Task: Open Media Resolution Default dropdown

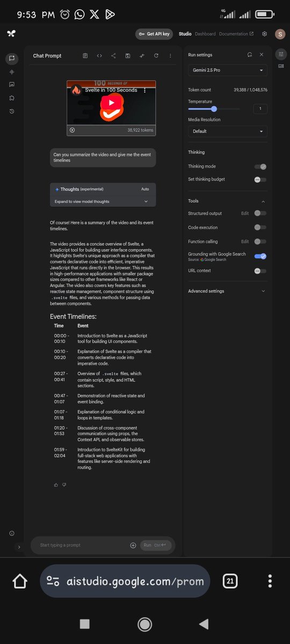Action: tap(228, 131)
